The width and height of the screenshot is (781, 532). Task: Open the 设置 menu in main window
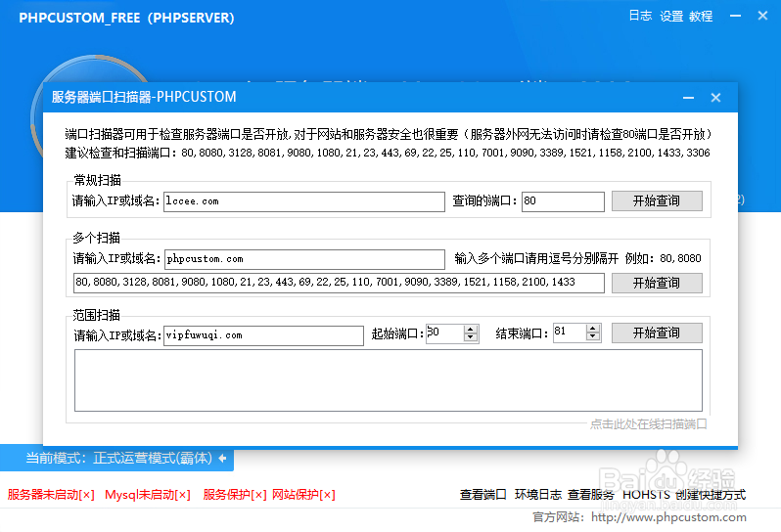[671, 16]
